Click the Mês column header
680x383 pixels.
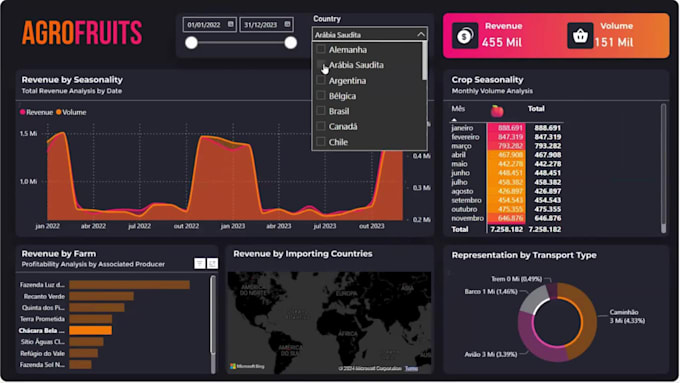click(x=458, y=108)
